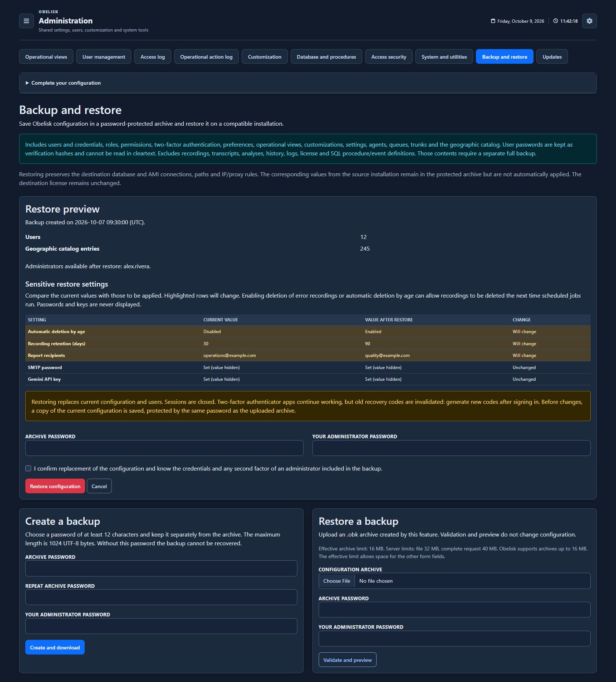Click the 'Restore preview' heading
Viewport: 616px width, 682px height.
coord(62,209)
